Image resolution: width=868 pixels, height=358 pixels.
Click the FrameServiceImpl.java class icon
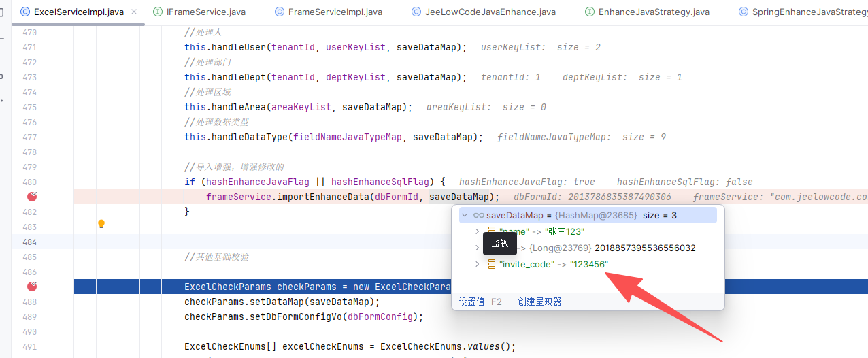click(280, 12)
